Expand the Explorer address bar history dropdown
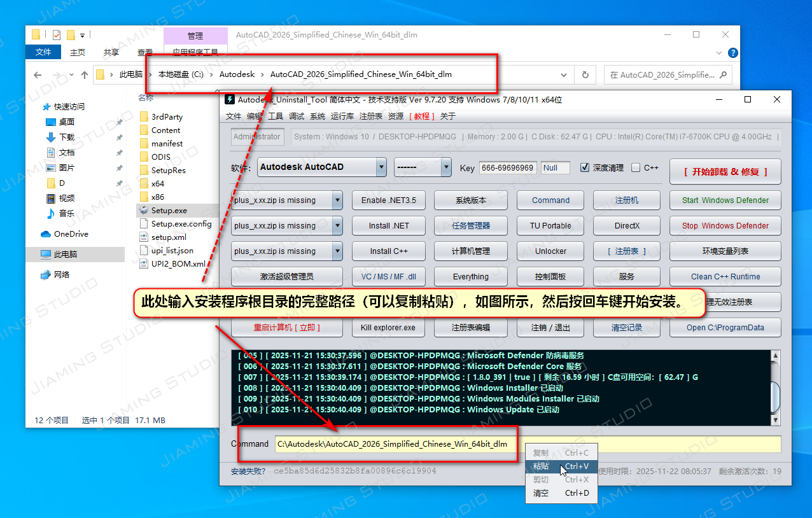Image resolution: width=812 pixels, height=518 pixels. tap(564, 74)
